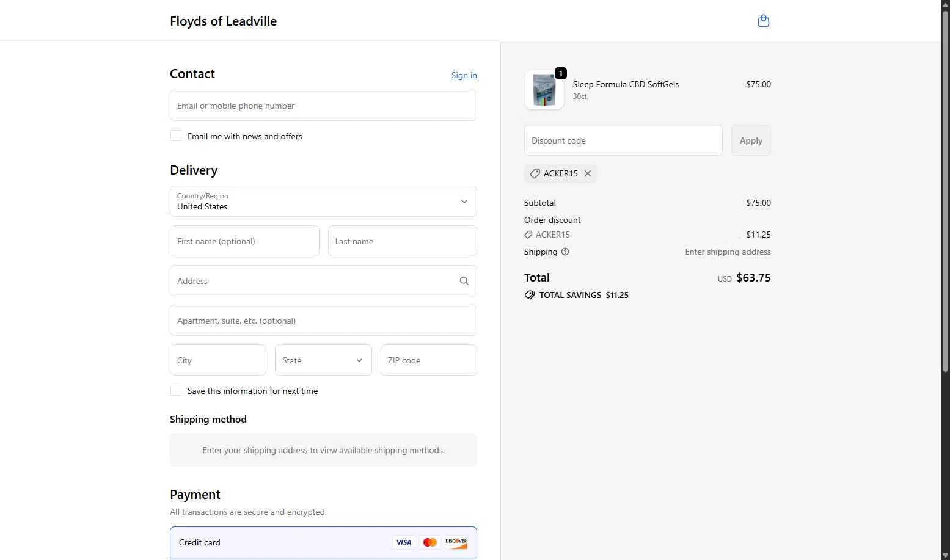Focus the ZIP code field
The width and height of the screenshot is (950, 560).
[x=429, y=360]
